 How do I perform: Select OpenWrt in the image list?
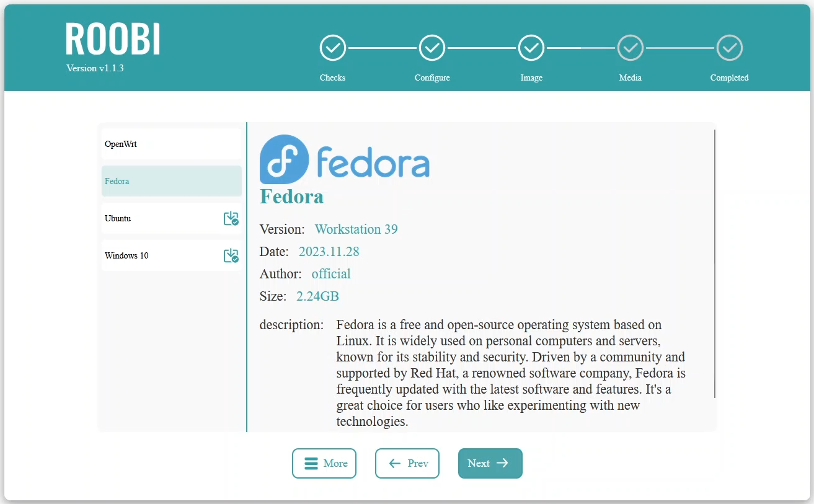(172, 144)
